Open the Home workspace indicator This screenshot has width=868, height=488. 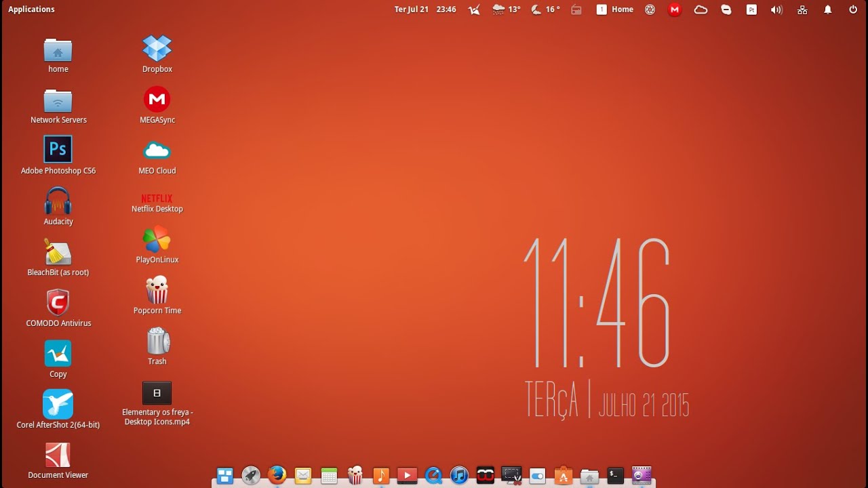(x=615, y=9)
